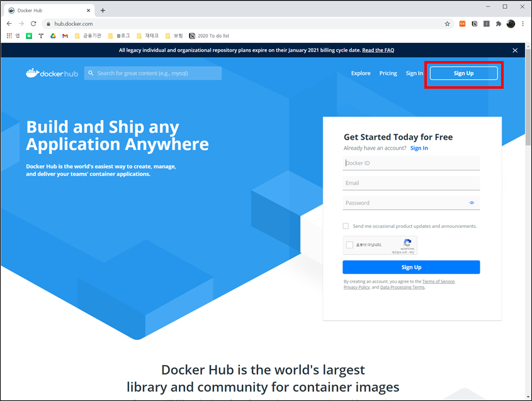The image size is (532, 401).
Task: Click Sign In link in form
Action: tap(419, 148)
